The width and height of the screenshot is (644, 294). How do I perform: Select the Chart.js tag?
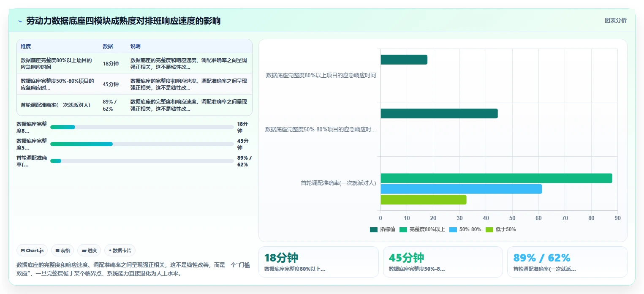pyautogui.click(x=33, y=250)
